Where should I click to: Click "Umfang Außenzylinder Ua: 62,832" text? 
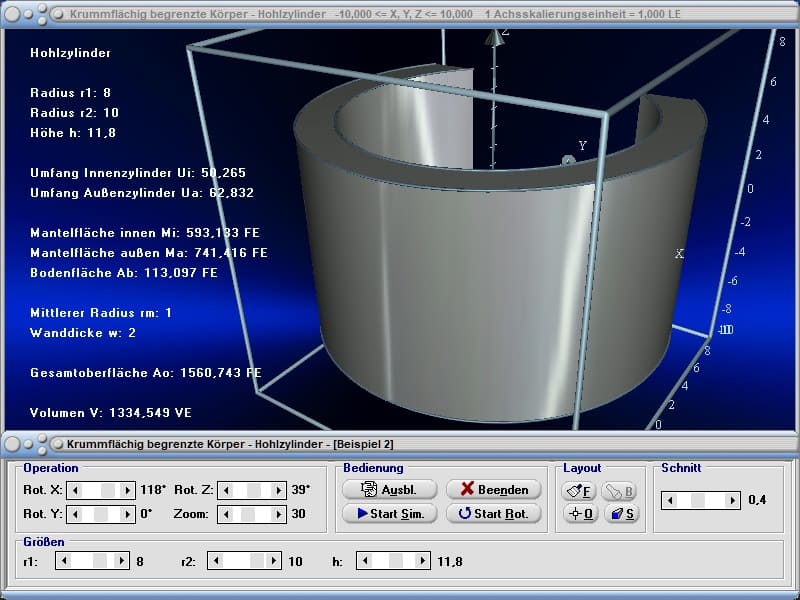pyautogui.click(x=142, y=192)
